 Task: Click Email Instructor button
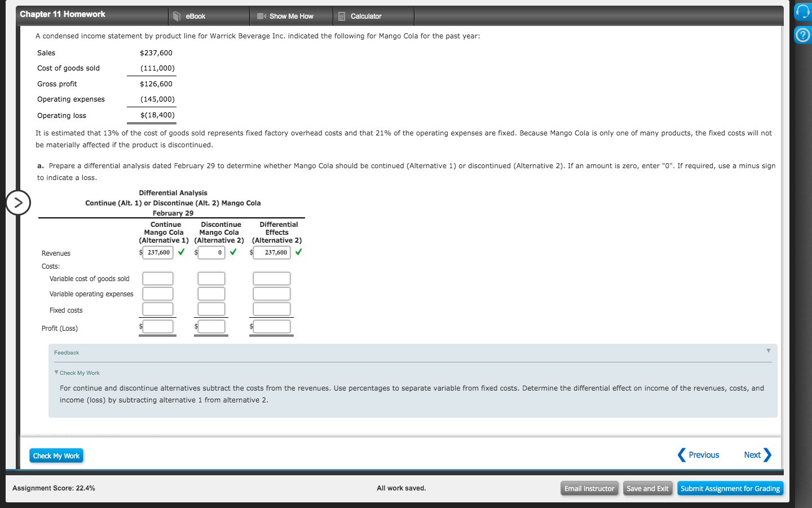tap(589, 488)
